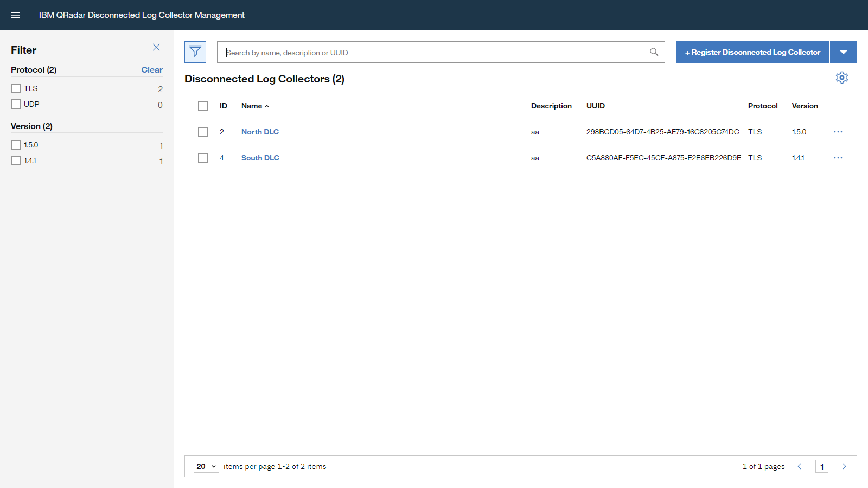Open the overflow menu for North DLC
The height and width of the screenshot is (488, 868).
click(x=838, y=132)
